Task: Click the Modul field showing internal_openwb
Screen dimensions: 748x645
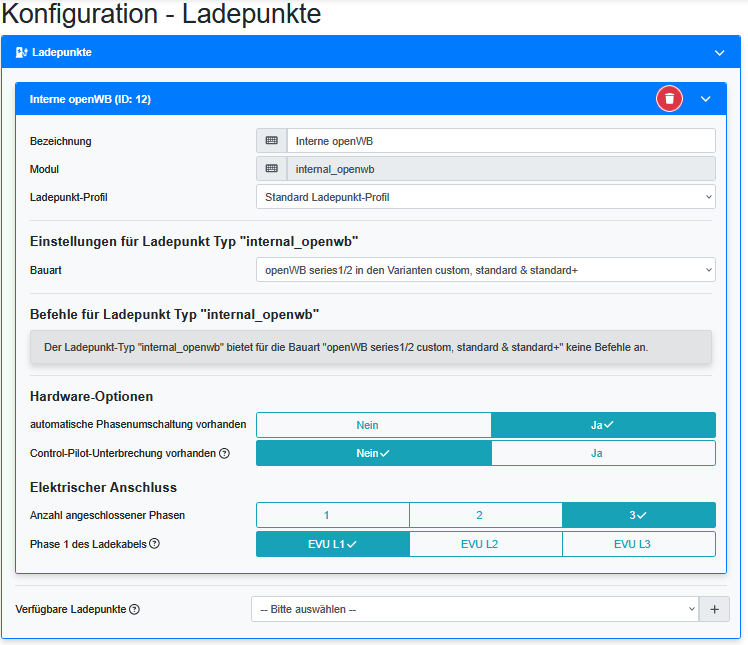Action: (501, 169)
